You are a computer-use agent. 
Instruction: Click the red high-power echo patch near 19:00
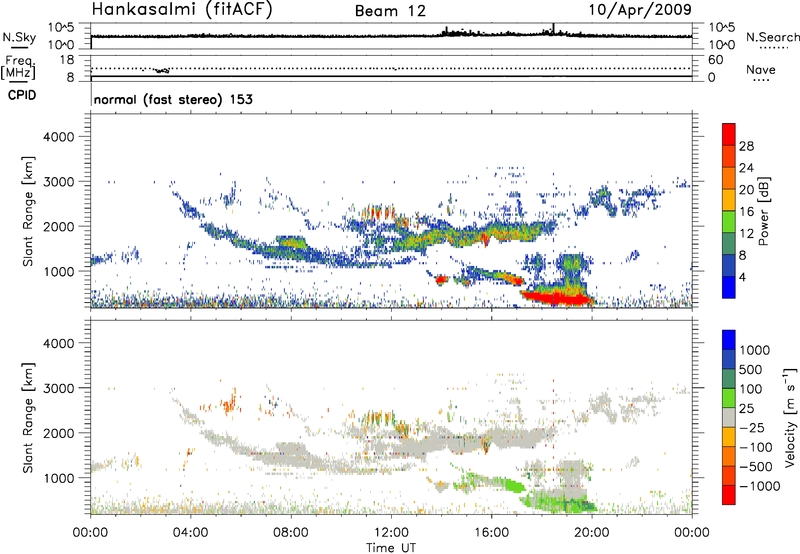(559, 298)
